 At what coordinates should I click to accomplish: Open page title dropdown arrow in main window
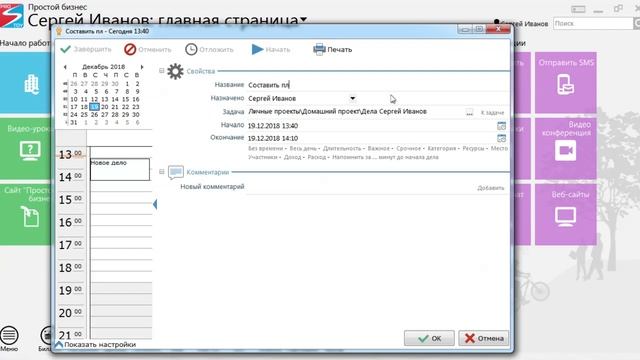click(303, 19)
